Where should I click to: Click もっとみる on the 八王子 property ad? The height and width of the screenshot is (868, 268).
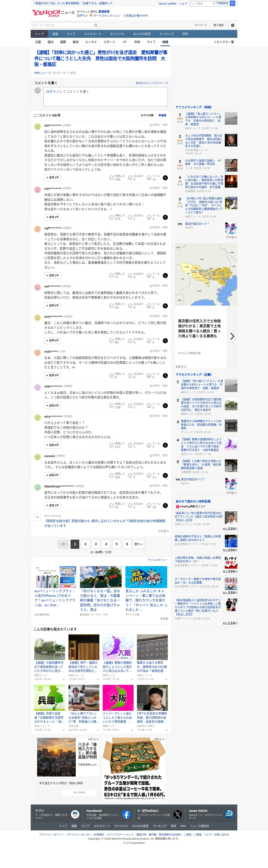pos(79,792)
